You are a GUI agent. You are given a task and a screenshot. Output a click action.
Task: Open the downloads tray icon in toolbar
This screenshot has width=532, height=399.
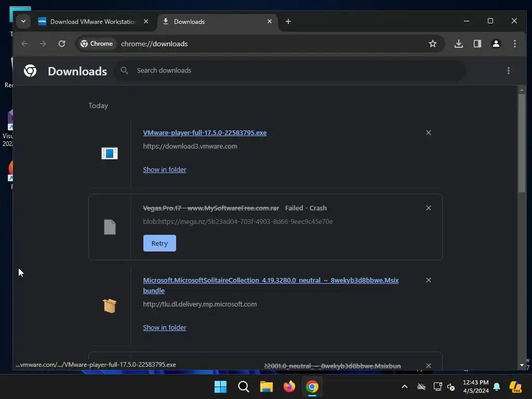click(x=459, y=44)
